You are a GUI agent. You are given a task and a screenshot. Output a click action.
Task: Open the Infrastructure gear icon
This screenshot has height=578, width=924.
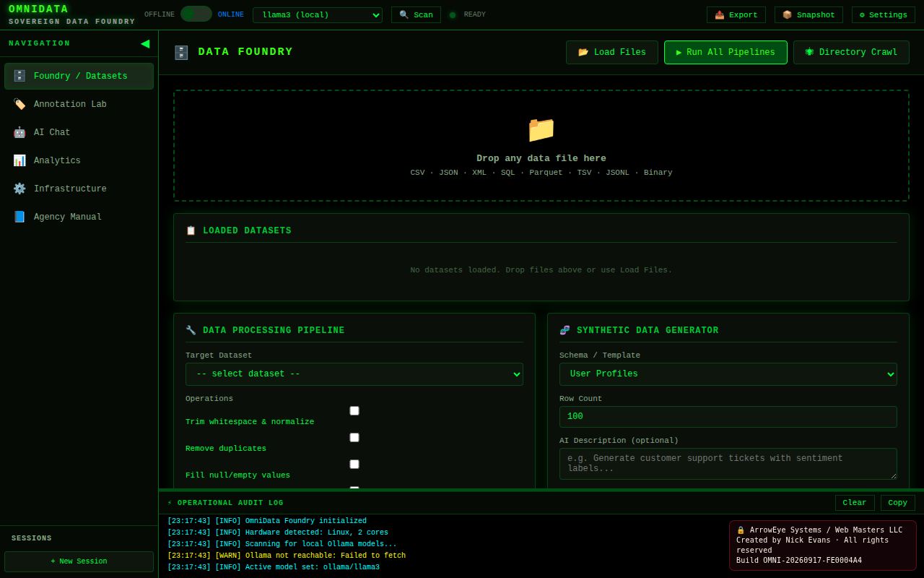coord(19,189)
